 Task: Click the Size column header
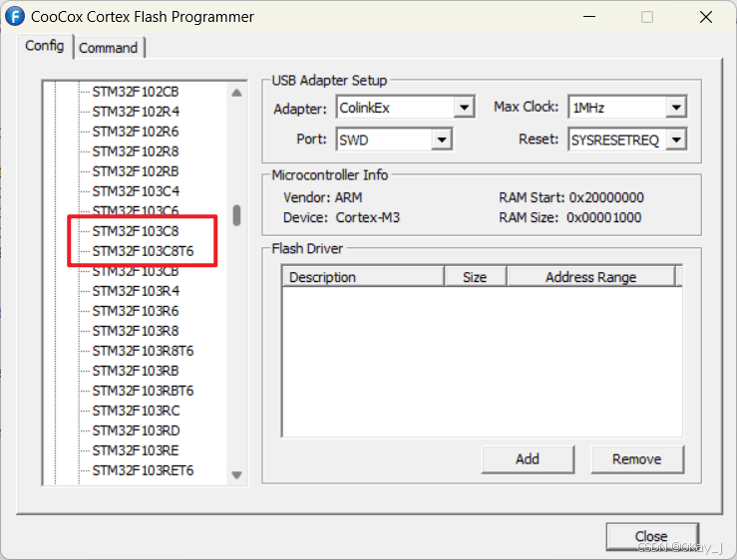click(475, 277)
